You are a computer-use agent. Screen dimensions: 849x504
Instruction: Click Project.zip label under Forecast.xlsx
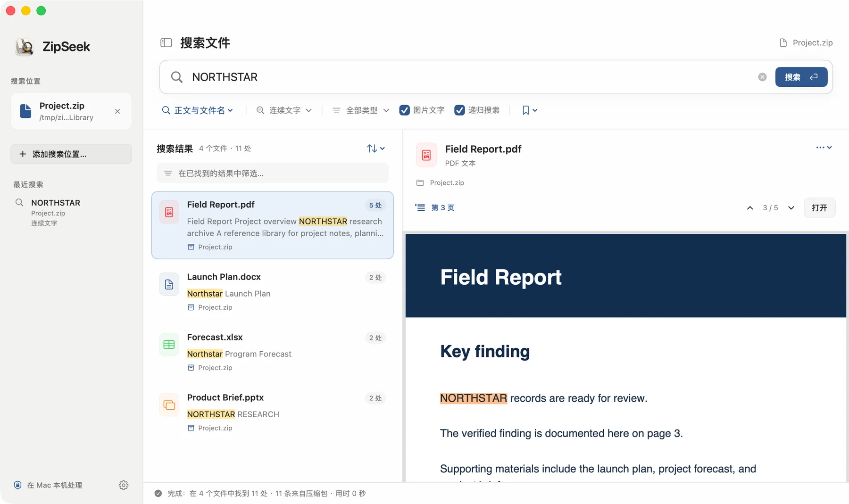215,368
